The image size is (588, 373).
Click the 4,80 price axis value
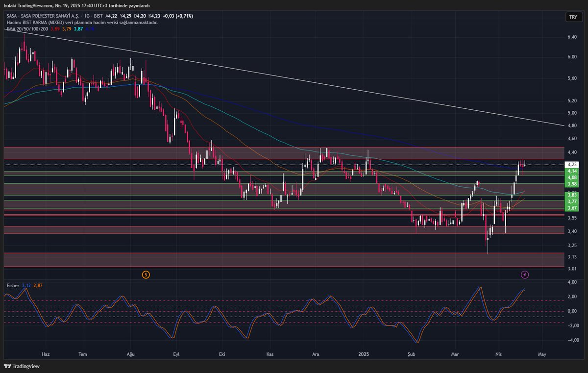[x=572, y=125]
